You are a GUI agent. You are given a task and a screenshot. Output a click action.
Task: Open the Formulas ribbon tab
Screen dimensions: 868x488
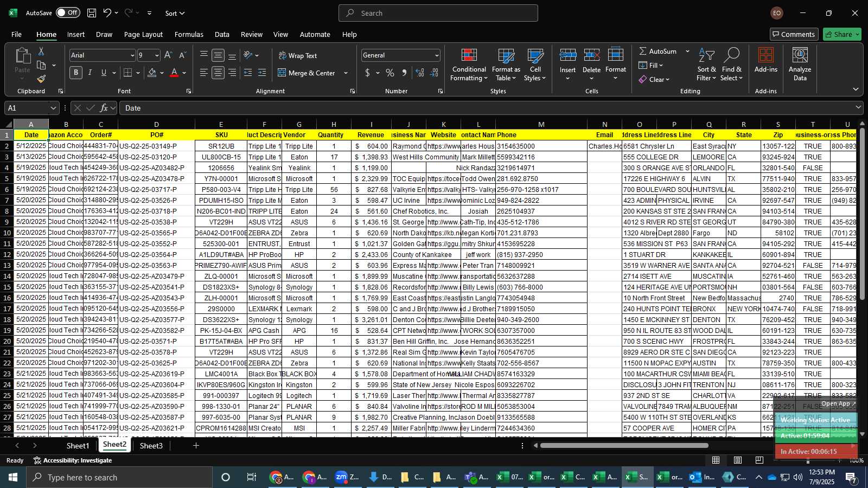click(x=189, y=34)
